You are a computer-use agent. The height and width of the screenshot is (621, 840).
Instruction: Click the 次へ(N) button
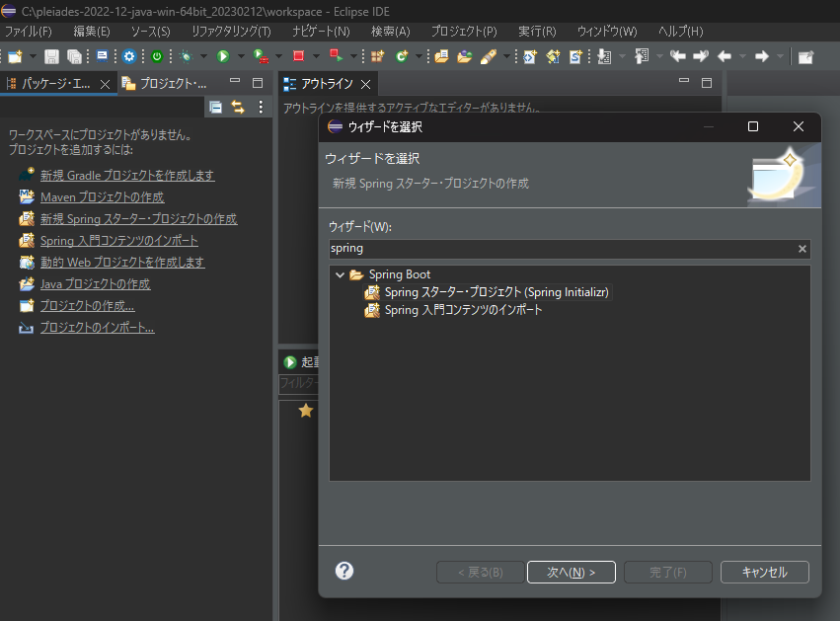point(571,572)
